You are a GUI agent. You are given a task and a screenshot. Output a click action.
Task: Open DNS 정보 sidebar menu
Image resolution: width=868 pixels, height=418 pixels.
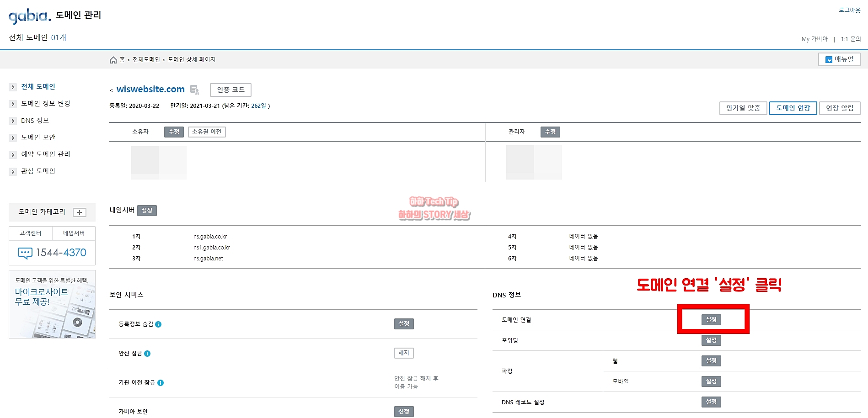[35, 121]
